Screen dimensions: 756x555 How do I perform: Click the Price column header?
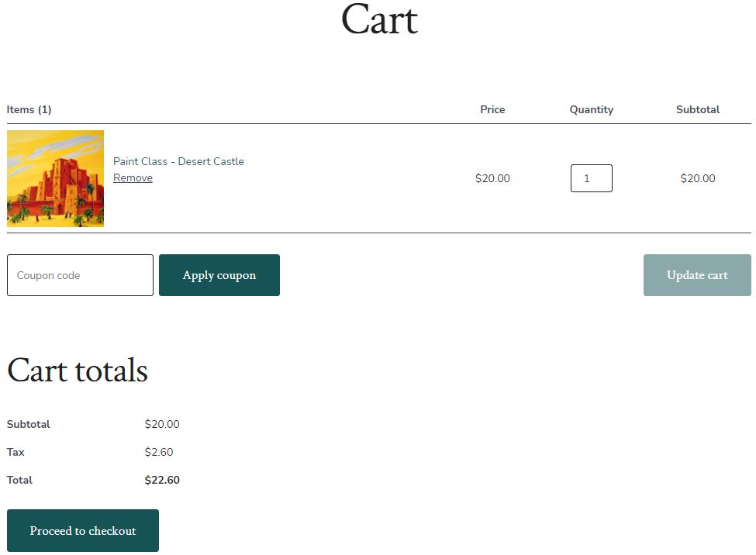tap(492, 109)
